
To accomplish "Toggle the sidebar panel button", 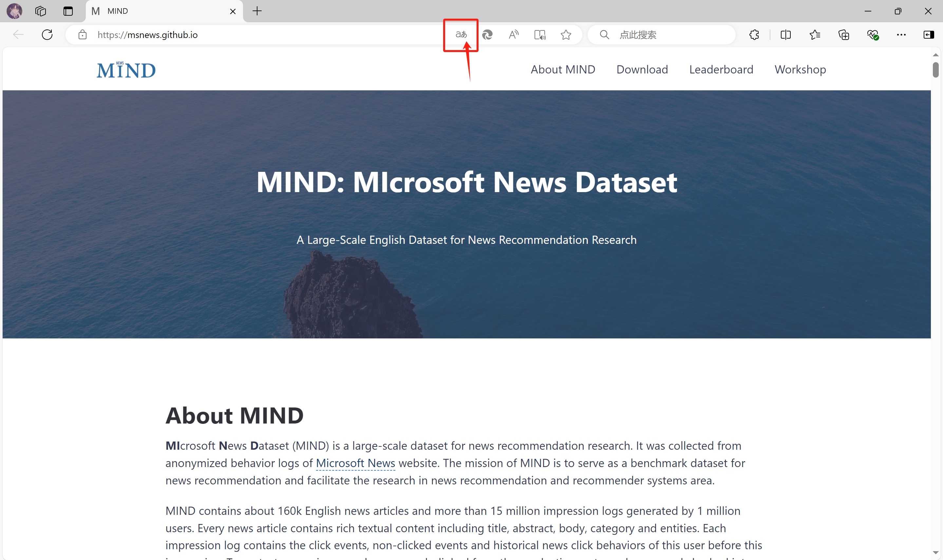I will [928, 35].
